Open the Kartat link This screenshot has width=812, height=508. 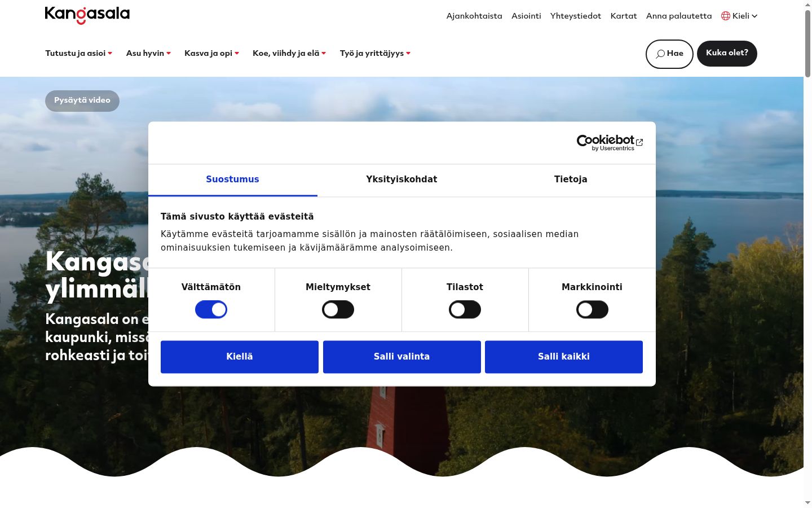(624, 16)
